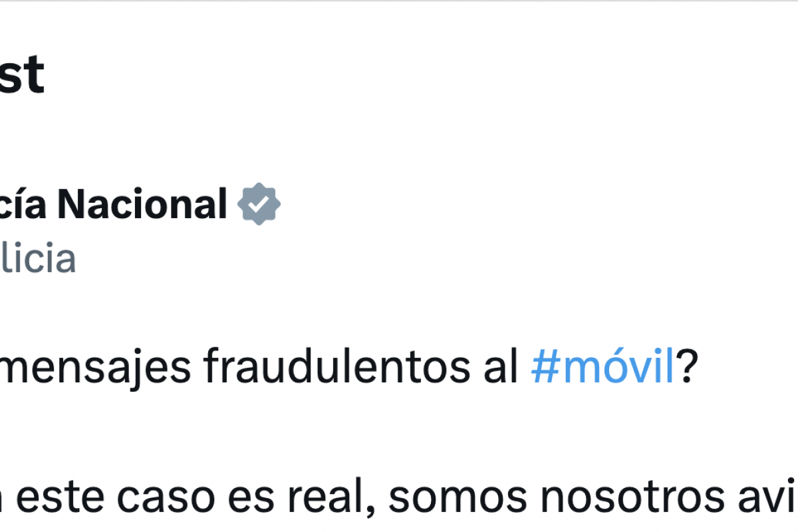
Task: Open the account handle below the name
Action: click(37, 259)
